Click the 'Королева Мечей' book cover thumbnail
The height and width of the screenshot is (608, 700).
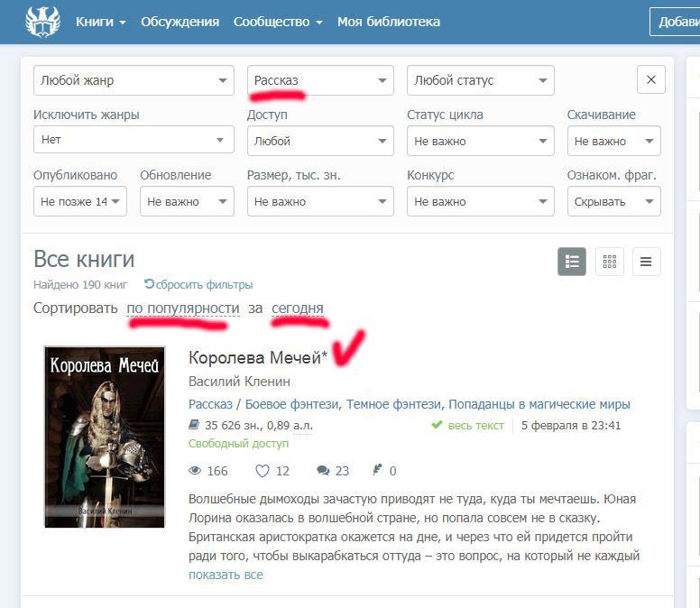(105, 437)
